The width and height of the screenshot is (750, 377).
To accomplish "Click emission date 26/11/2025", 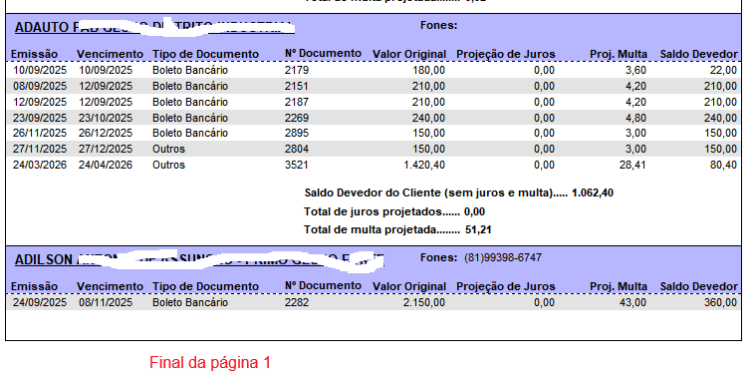I will coord(40,133).
